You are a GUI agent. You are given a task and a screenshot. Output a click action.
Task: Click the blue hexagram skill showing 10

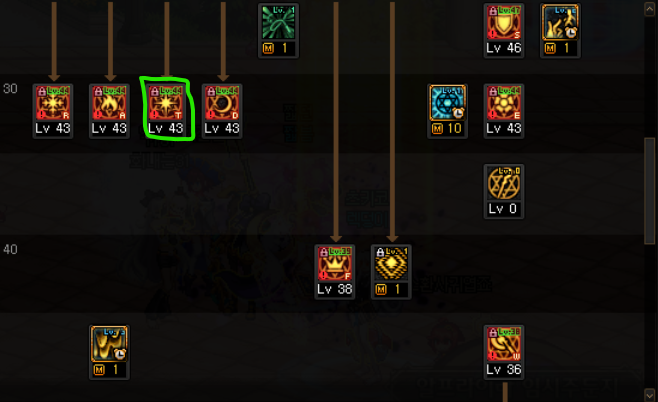click(x=448, y=103)
